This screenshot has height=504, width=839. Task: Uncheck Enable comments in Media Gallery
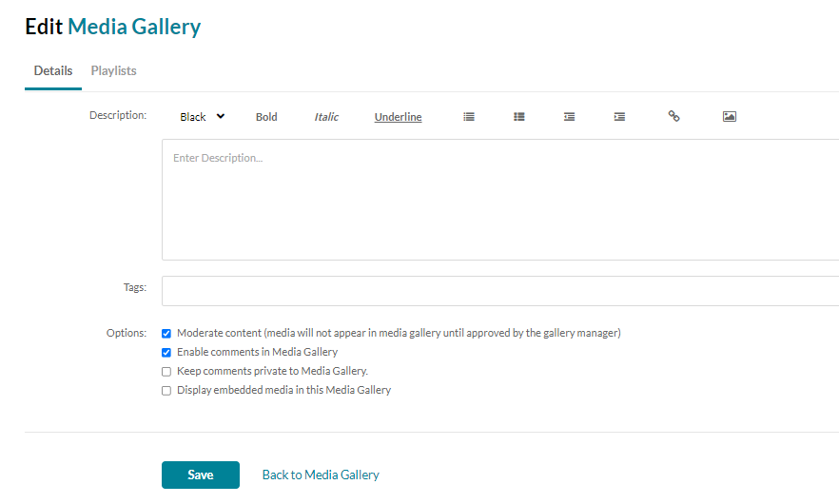(x=166, y=353)
